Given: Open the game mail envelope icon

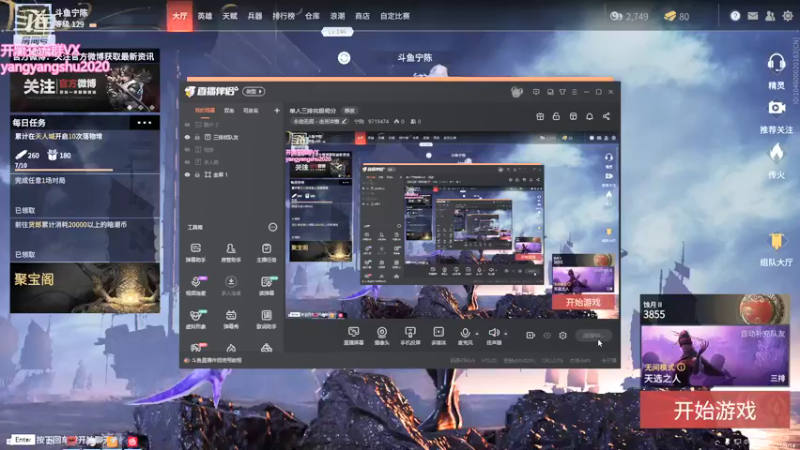Looking at the screenshot, I should 753,16.
